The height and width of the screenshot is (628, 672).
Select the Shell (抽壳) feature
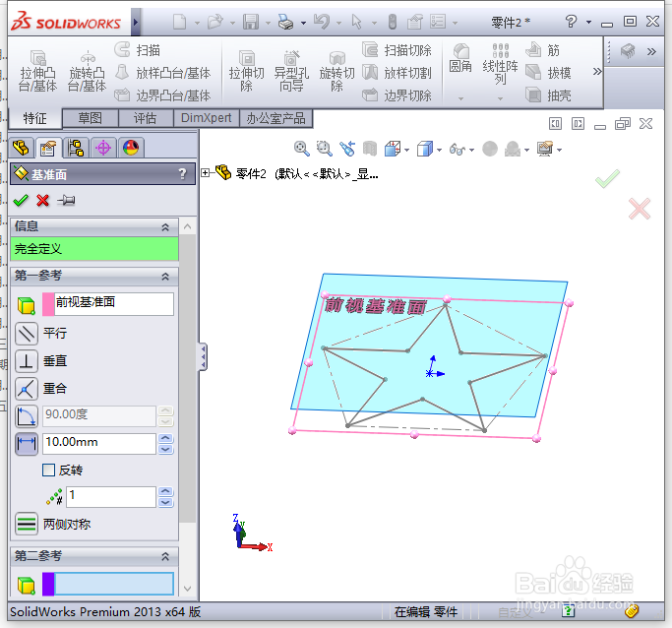click(x=549, y=95)
